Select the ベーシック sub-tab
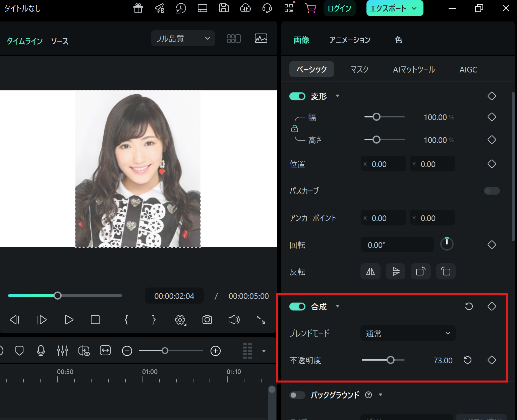The height and width of the screenshot is (420, 517). coord(312,69)
